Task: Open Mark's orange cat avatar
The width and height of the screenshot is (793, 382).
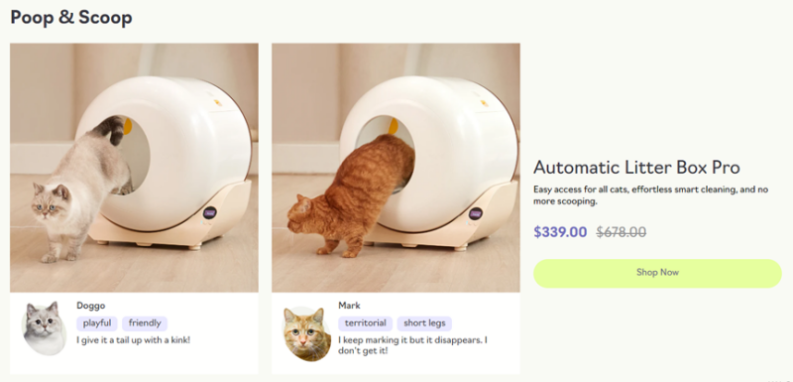Action: (306, 334)
